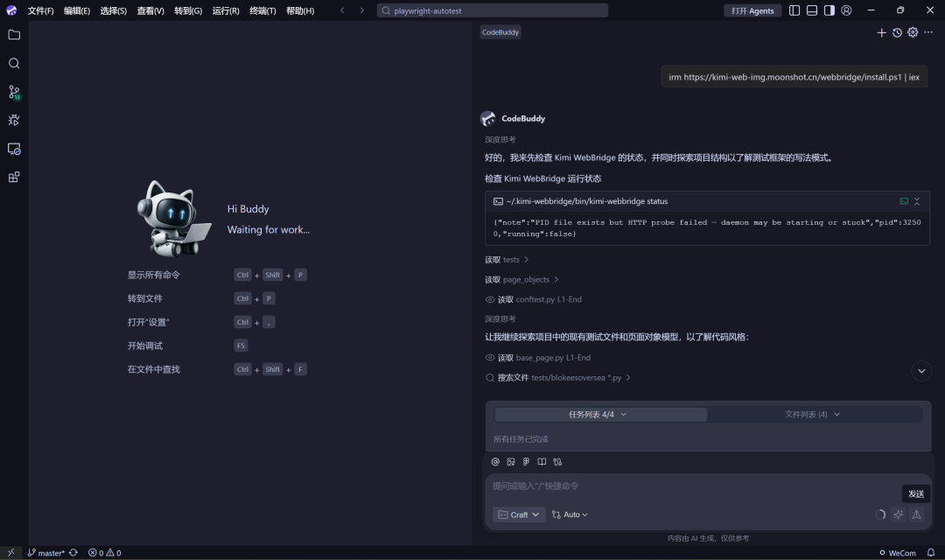The height and width of the screenshot is (560, 945).
Task: Expand the 读取 tests entry
Action: pos(507,260)
